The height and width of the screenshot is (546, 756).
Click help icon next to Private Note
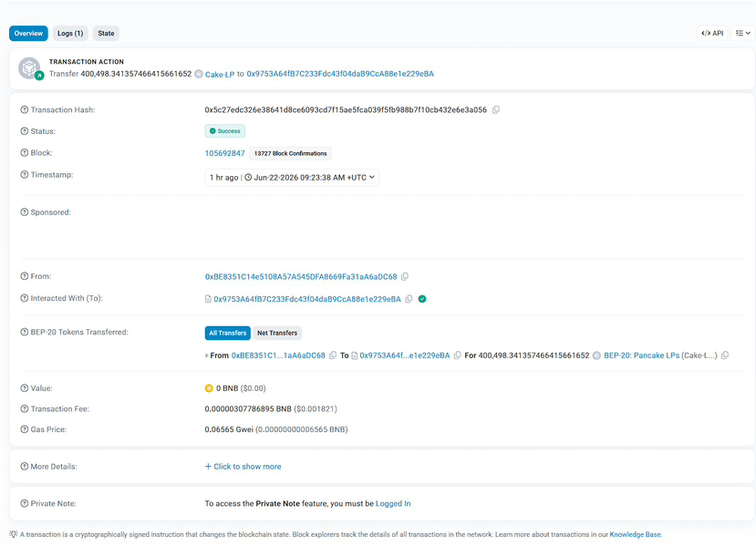(24, 503)
